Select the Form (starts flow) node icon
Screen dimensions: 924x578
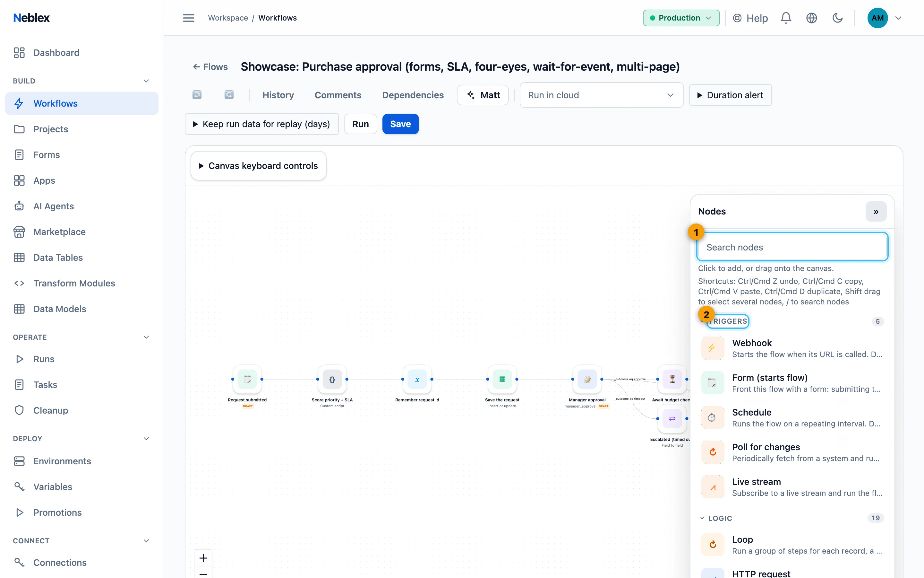[713, 383]
